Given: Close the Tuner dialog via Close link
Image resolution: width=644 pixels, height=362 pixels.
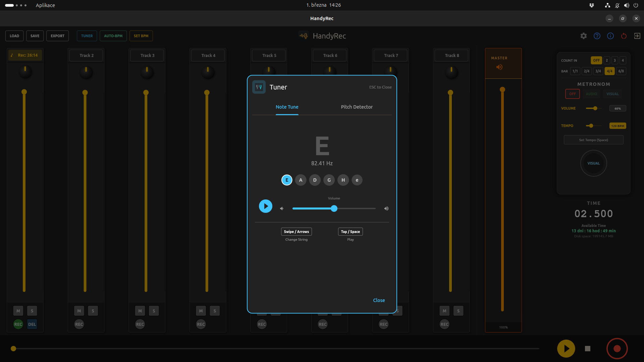Looking at the screenshot, I should click(x=379, y=300).
